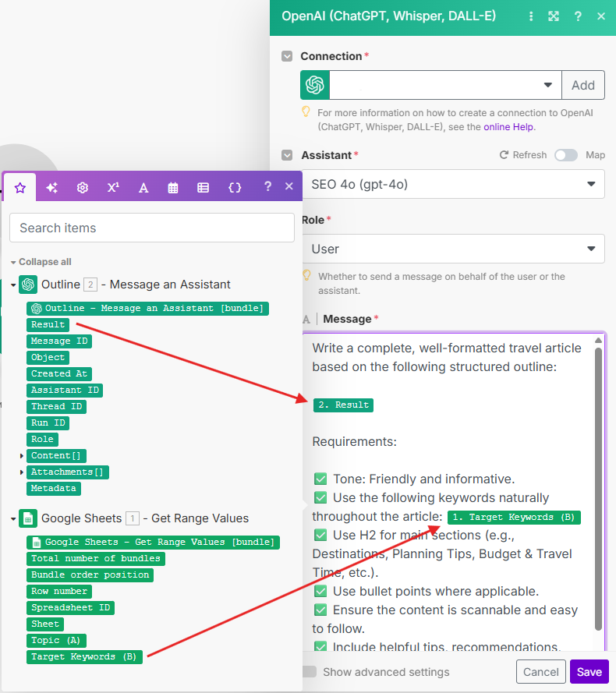Click 1. Target Keywords (B) token in Message
Image resolution: width=616 pixels, height=693 pixels.
click(x=514, y=517)
